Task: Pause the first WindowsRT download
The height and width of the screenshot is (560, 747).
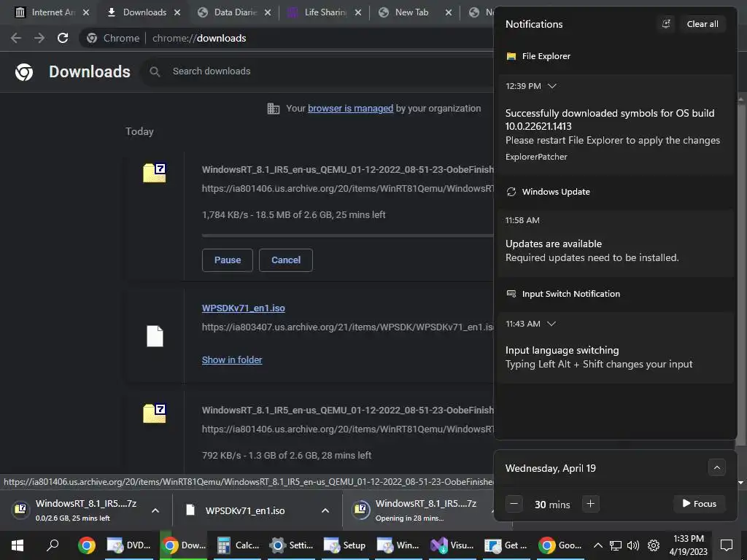Action: click(x=228, y=260)
